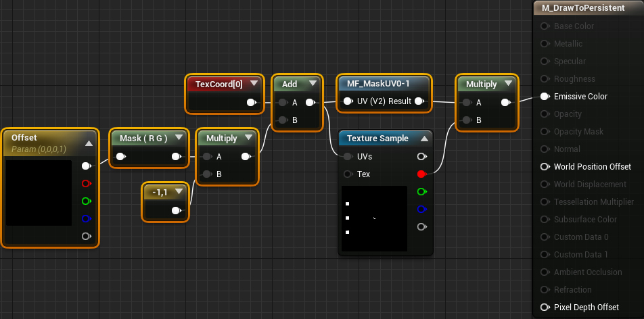The height and width of the screenshot is (319, 644).
Task: Click the World Displacement input pin
Action: coord(545,185)
